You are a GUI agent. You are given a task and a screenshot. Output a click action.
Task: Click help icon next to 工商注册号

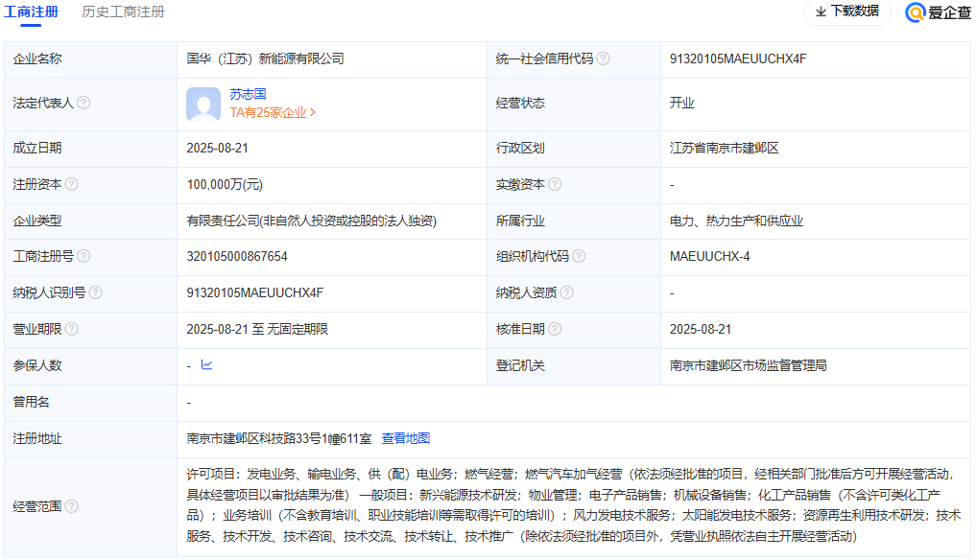pos(83,257)
